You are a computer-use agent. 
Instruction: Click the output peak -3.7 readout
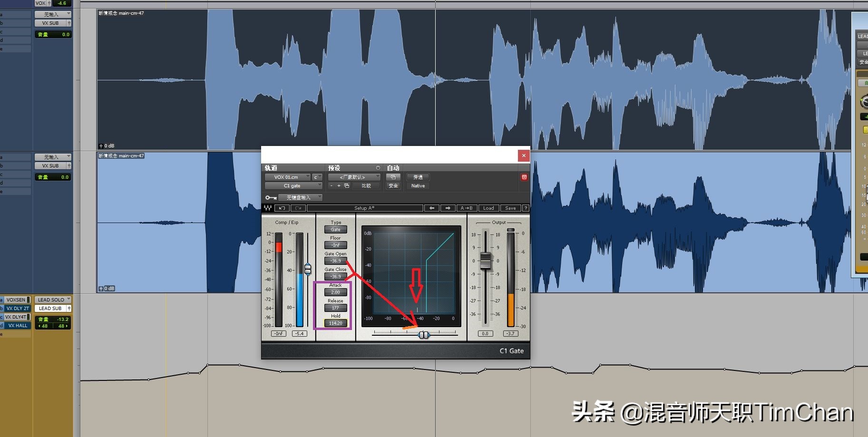point(510,333)
